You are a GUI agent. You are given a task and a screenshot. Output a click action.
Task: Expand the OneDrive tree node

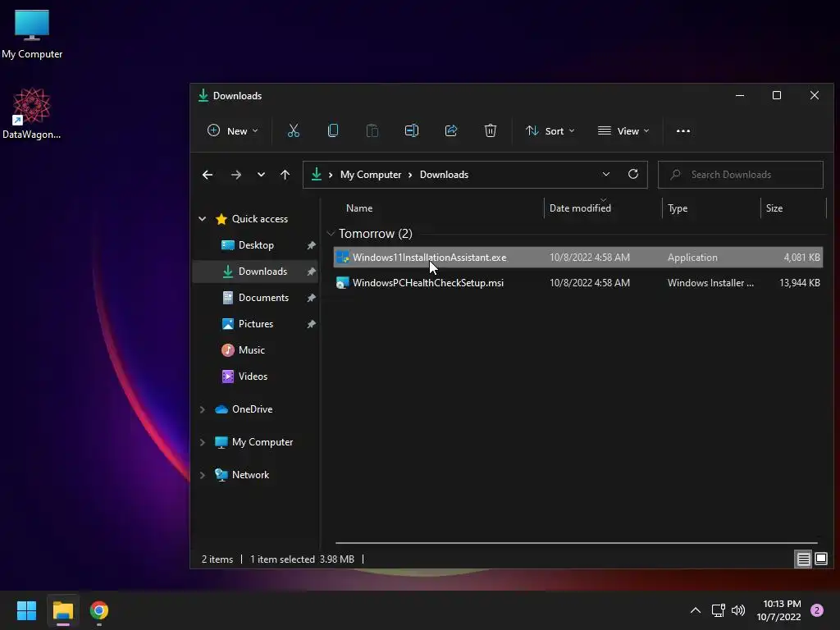[x=203, y=409]
